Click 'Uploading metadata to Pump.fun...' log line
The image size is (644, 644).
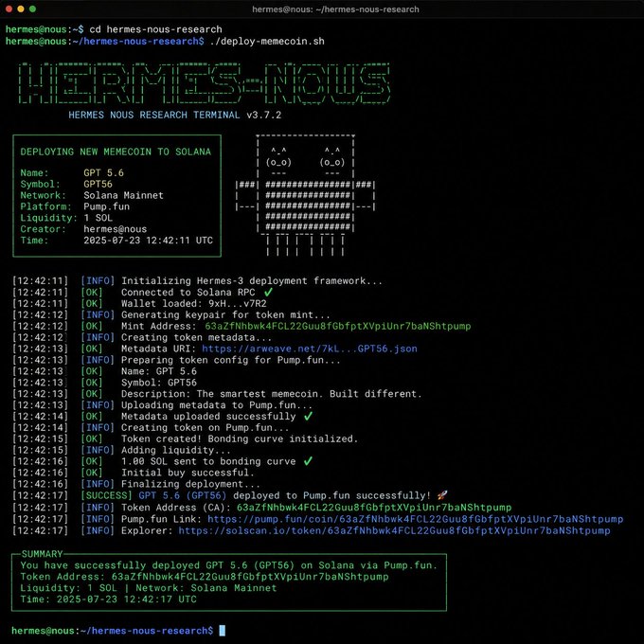(x=217, y=405)
